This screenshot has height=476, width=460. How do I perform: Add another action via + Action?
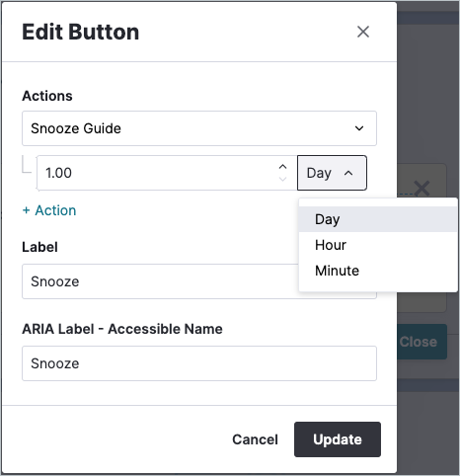pyautogui.click(x=49, y=210)
